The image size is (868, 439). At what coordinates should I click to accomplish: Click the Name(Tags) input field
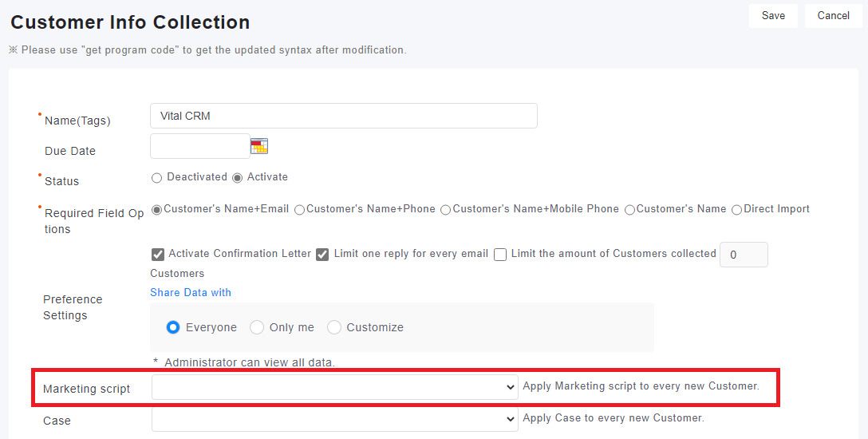[x=343, y=116]
